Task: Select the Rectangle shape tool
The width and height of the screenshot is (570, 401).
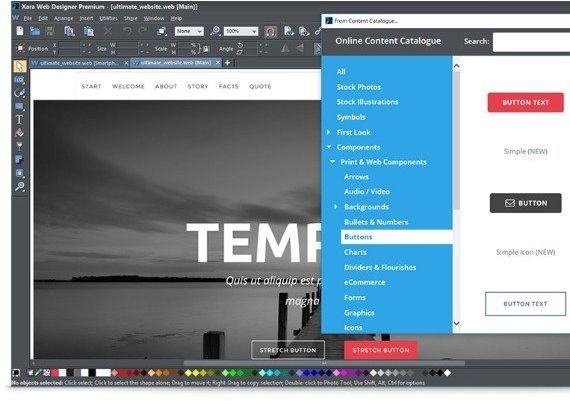Action: click(x=20, y=106)
